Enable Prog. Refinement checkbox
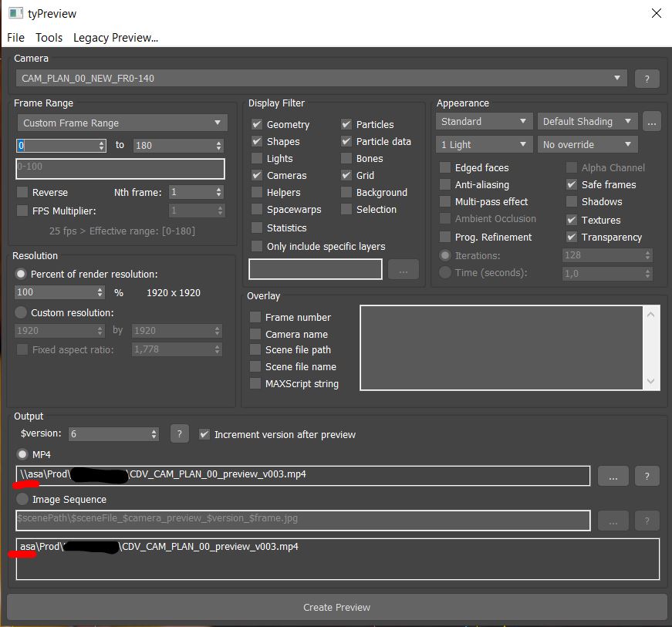 pyautogui.click(x=445, y=237)
